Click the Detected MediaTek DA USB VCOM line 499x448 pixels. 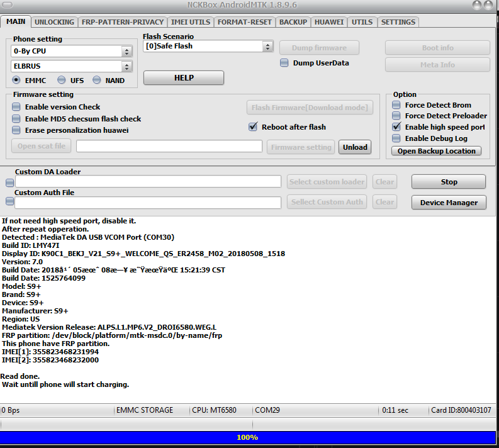coord(88,237)
